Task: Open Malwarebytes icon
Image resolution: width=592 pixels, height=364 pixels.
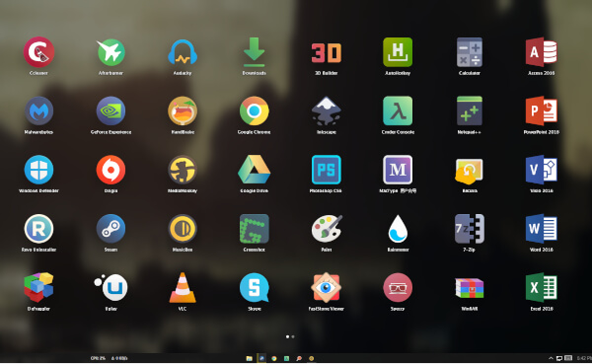Action: tap(38, 110)
